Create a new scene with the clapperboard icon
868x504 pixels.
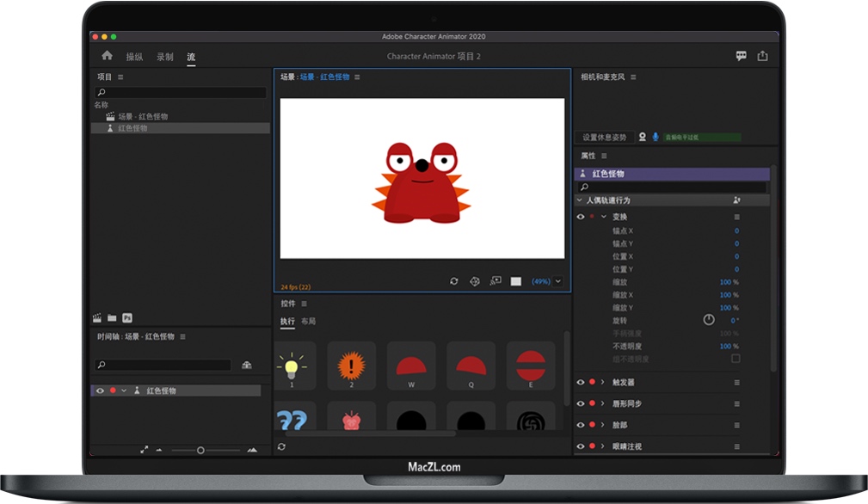98,317
